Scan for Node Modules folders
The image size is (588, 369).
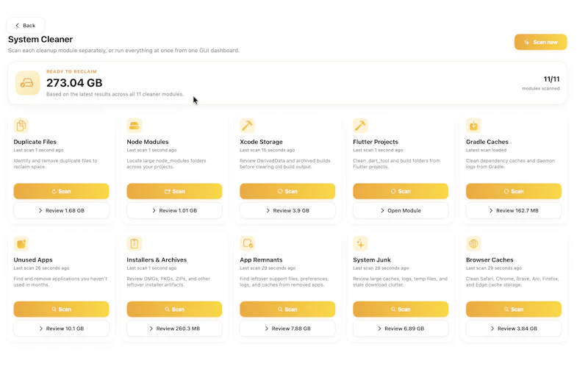point(174,191)
